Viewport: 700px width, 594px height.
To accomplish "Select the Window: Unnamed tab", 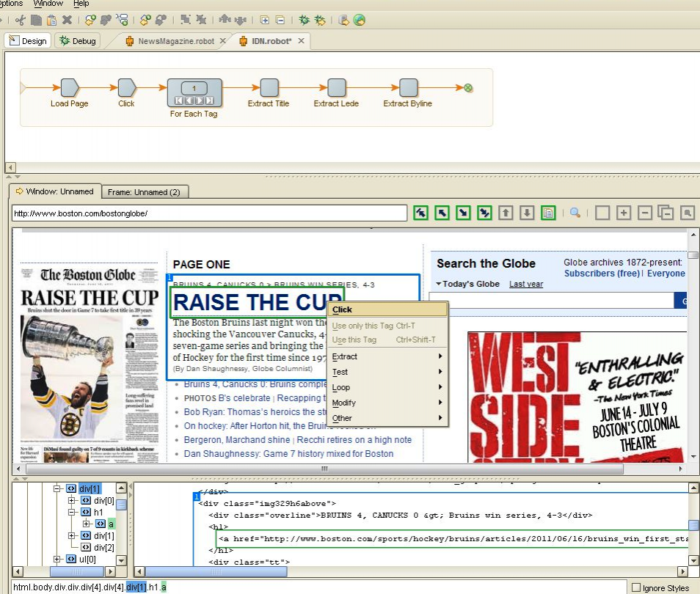I will (x=55, y=191).
